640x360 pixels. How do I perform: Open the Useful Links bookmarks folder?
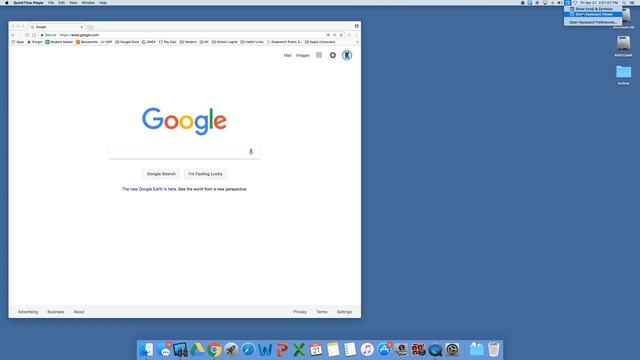click(x=252, y=42)
